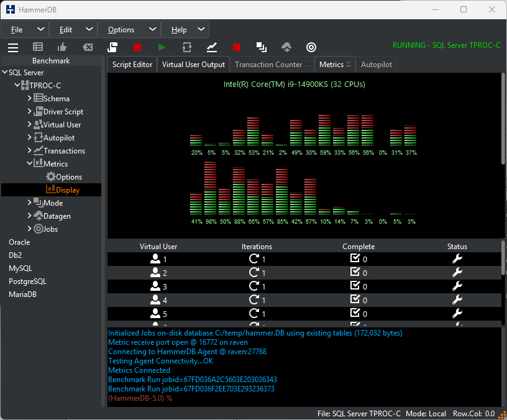Click the line chart transaction counter icon

(212, 47)
